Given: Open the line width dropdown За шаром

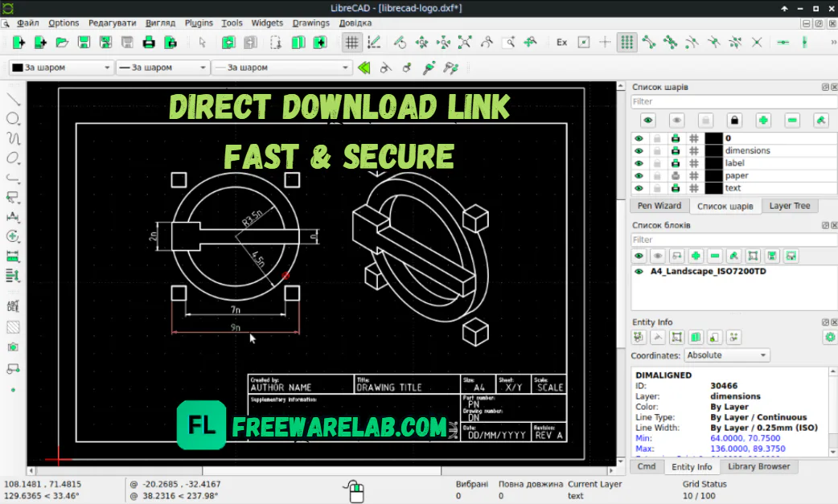Looking at the screenshot, I should (x=162, y=68).
